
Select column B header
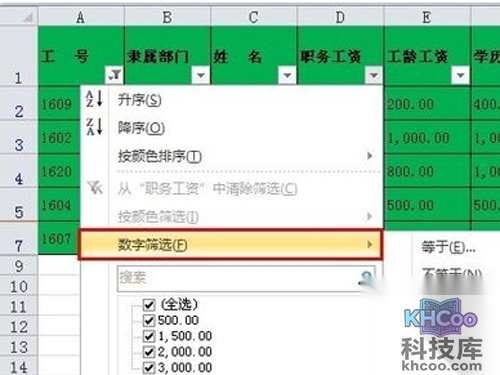(167, 17)
